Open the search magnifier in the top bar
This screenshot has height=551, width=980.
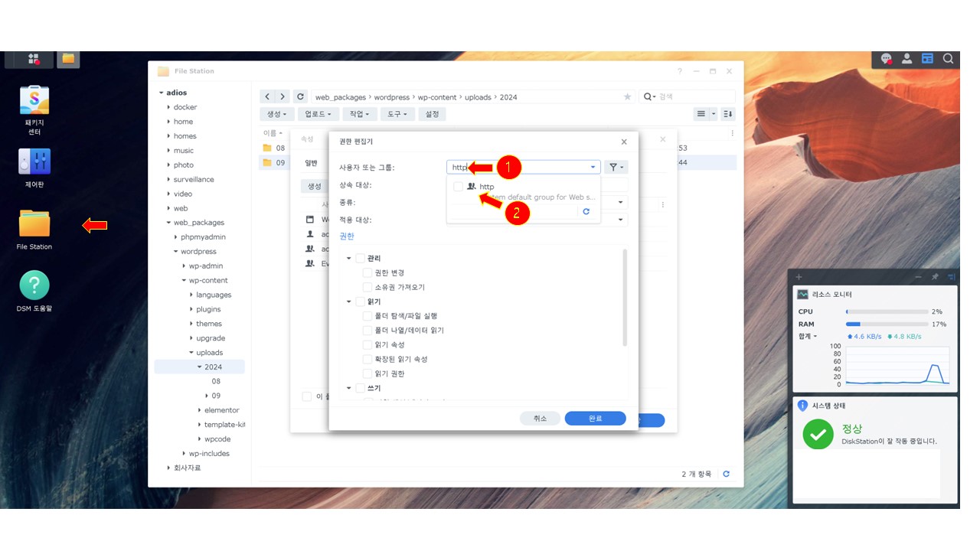[948, 59]
